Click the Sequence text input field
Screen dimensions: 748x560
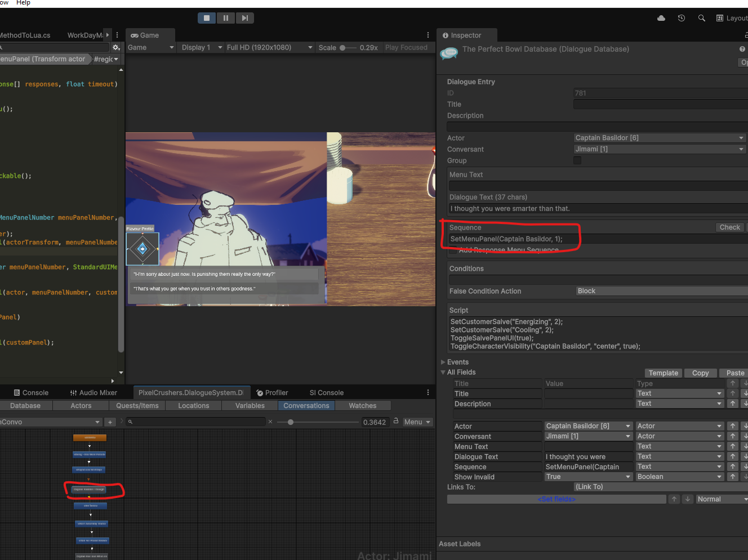coord(598,239)
